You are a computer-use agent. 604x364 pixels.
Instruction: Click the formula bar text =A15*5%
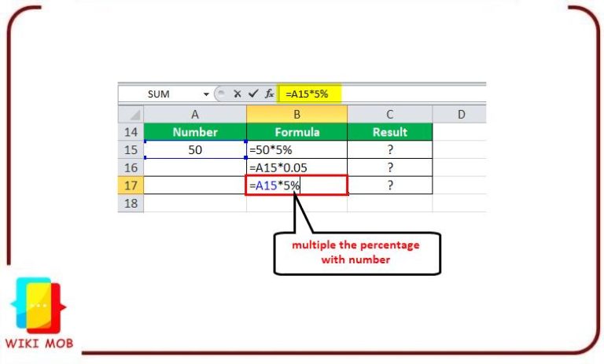point(307,94)
